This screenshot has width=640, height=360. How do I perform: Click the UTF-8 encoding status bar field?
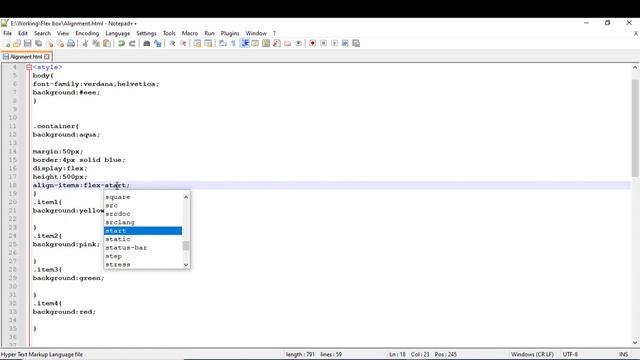click(x=570, y=354)
